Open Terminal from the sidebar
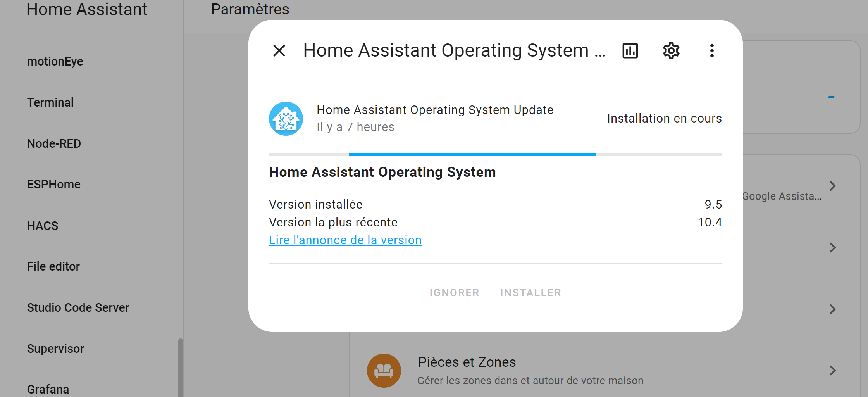 pos(50,102)
